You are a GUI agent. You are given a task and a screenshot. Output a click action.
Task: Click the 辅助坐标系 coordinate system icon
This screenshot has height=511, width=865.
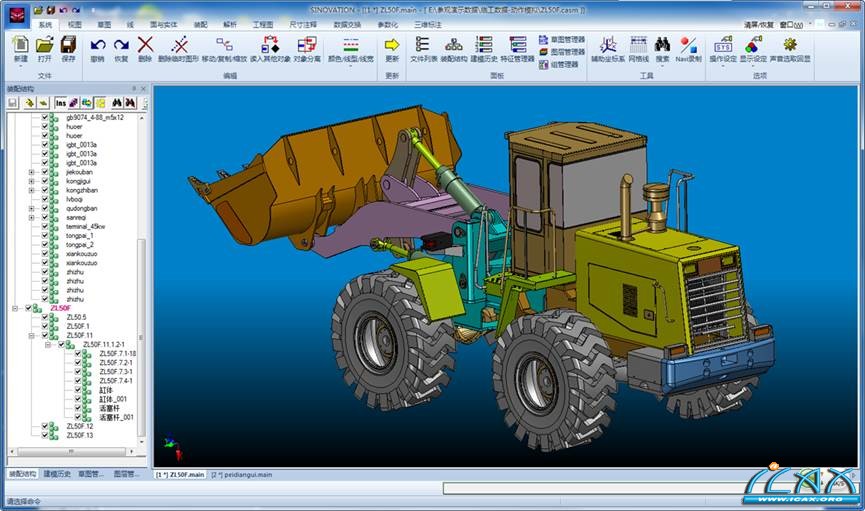click(x=607, y=45)
